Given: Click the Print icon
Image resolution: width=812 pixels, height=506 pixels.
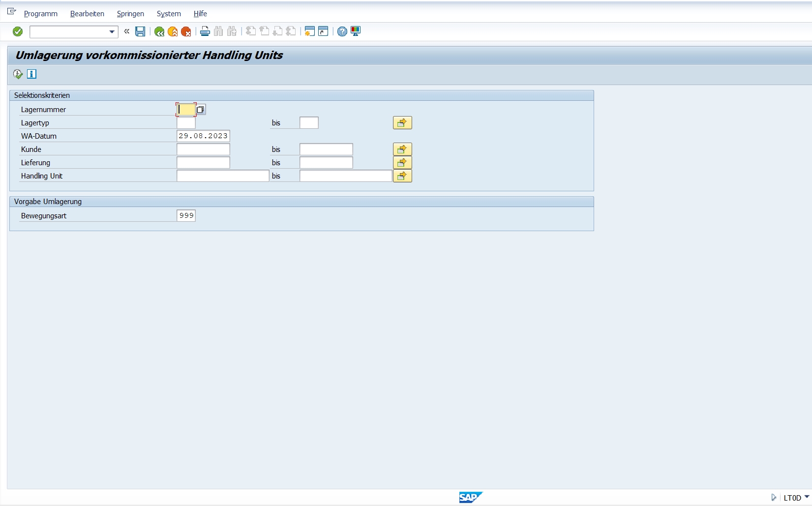Looking at the screenshot, I should tap(205, 31).
